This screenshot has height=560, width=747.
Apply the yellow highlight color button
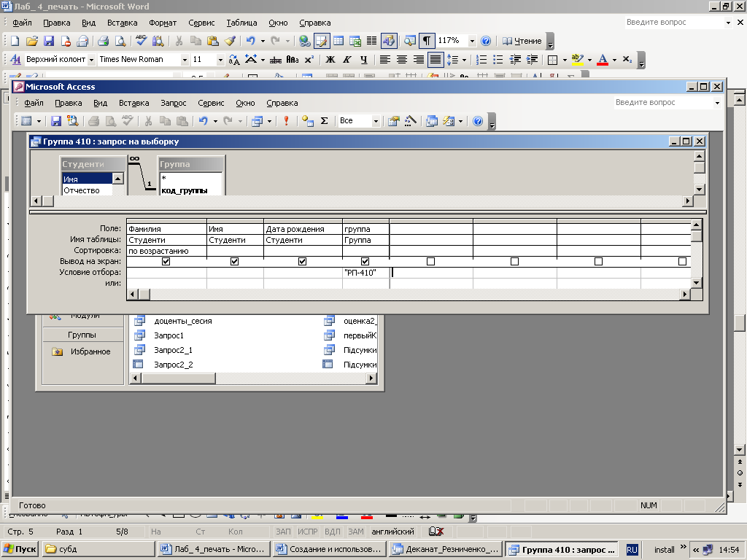pyautogui.click(x=578, y=60)
